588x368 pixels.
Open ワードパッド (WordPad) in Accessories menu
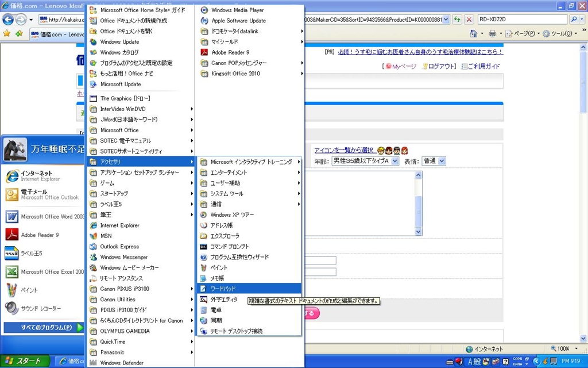[x=249, y=289]
